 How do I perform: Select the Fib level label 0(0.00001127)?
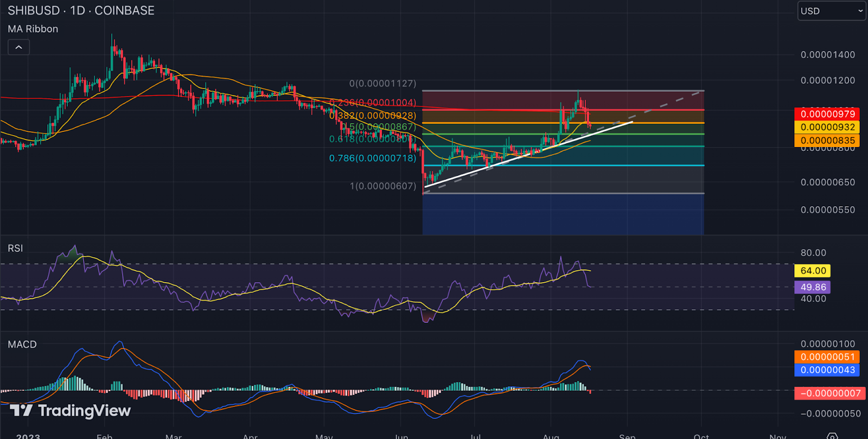pos(383,84)
